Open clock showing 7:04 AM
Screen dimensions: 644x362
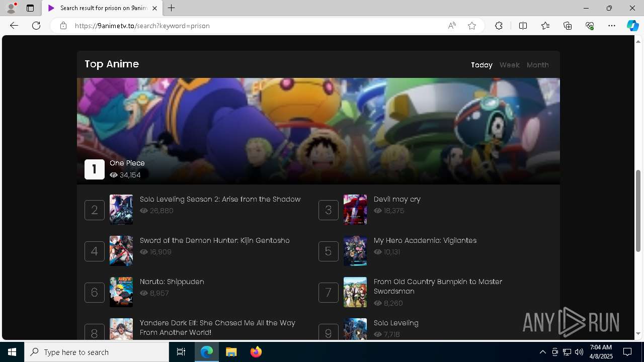[601, 352]
